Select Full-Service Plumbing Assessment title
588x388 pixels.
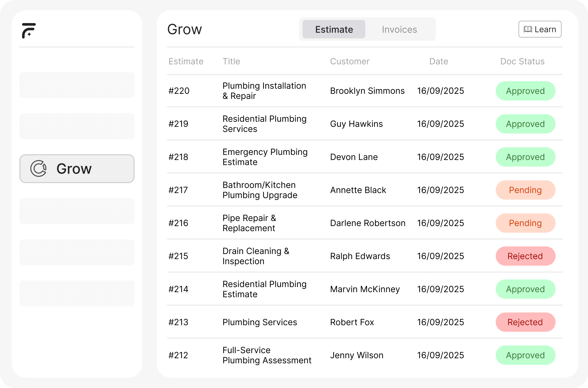click(x=267, y=355)
